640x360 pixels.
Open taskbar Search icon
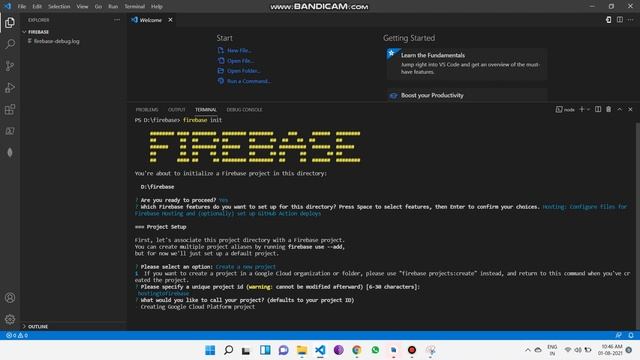click(x=229, y=350)
